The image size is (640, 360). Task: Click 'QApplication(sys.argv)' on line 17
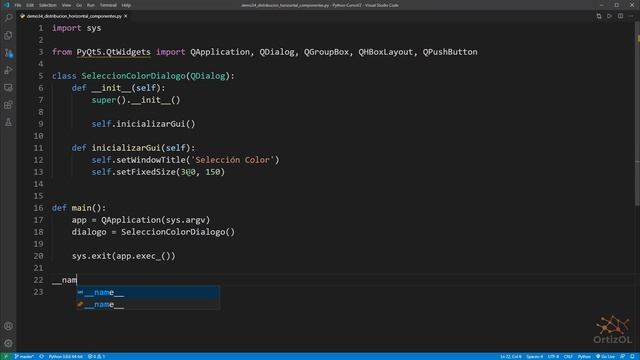pos(156,220)
